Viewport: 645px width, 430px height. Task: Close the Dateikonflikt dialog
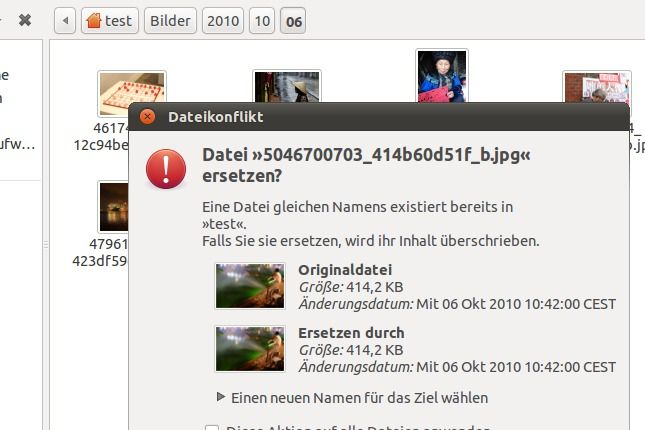point(147,117)
